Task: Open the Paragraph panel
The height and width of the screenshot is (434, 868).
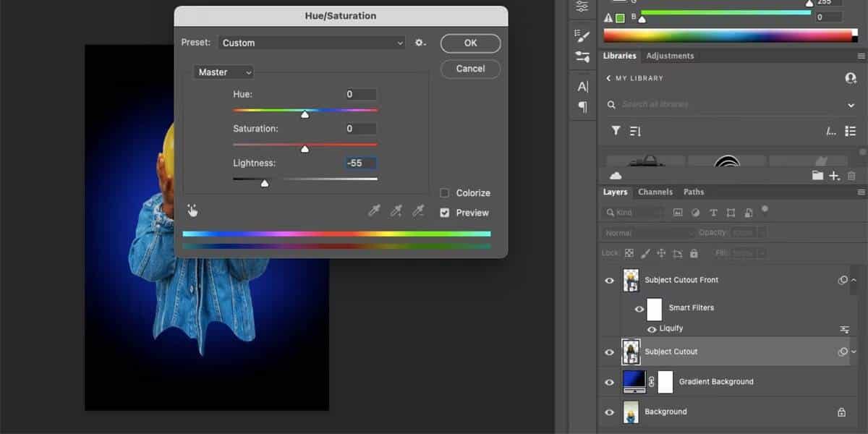Action: pyautogui.click(x=582, y=108)
